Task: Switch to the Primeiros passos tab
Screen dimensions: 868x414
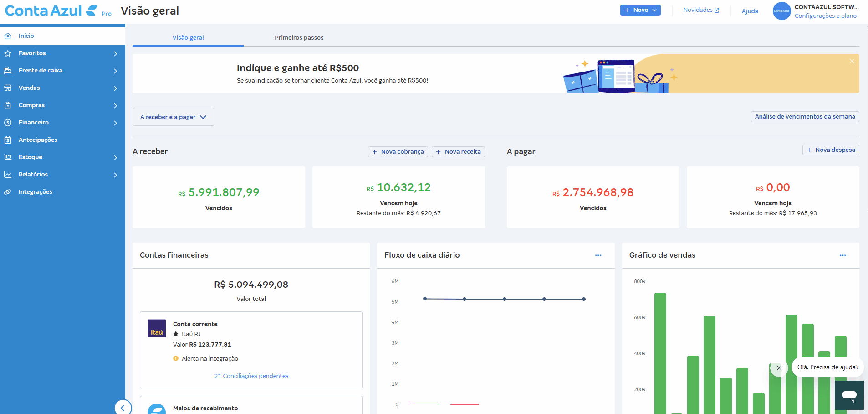Action: click(299, 37)
